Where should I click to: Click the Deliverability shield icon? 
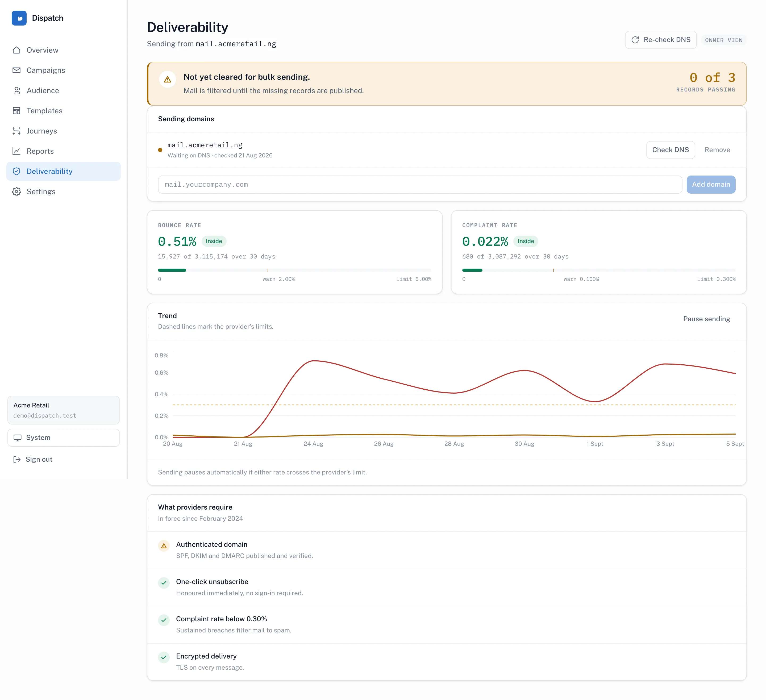pos(16,171)
